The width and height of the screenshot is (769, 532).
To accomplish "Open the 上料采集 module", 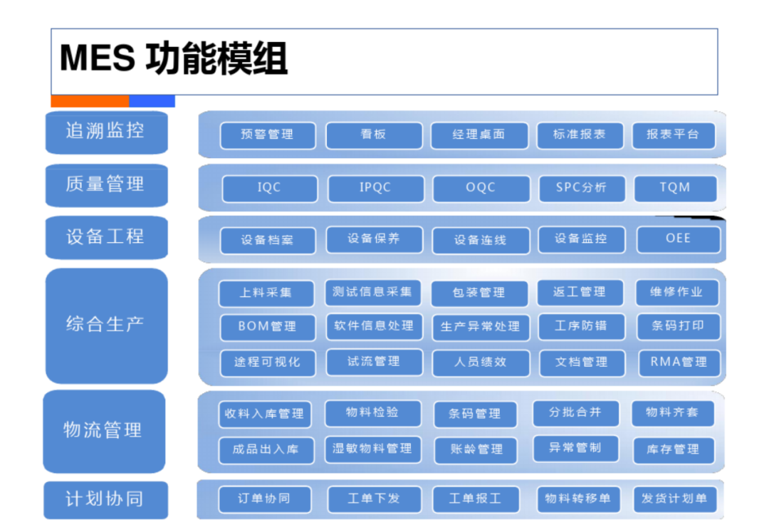I will tap(266, 293).
